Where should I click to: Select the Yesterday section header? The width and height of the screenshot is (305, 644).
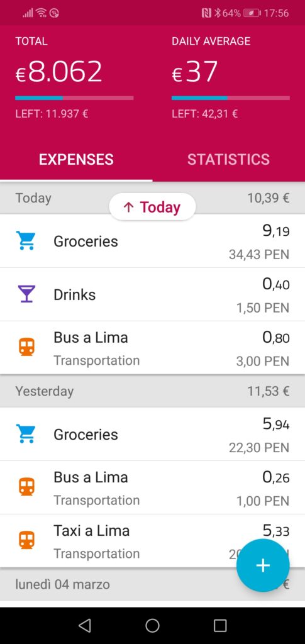click(x=152, y=391)
